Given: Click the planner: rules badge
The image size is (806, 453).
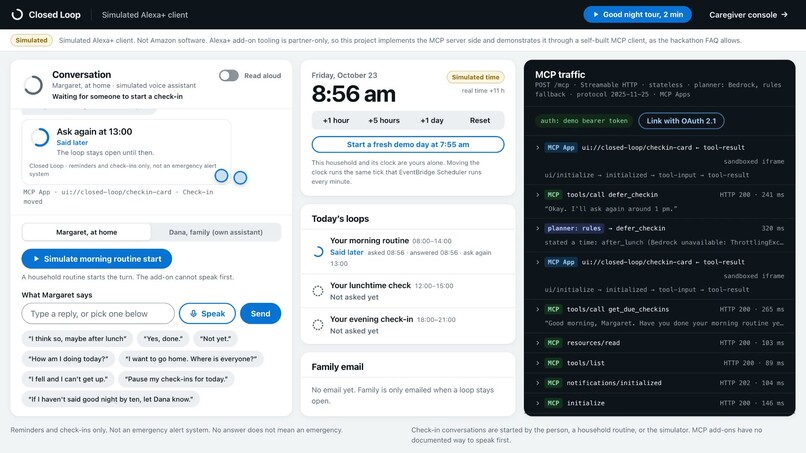Looking at the screenshot, I should pos(574,228).
